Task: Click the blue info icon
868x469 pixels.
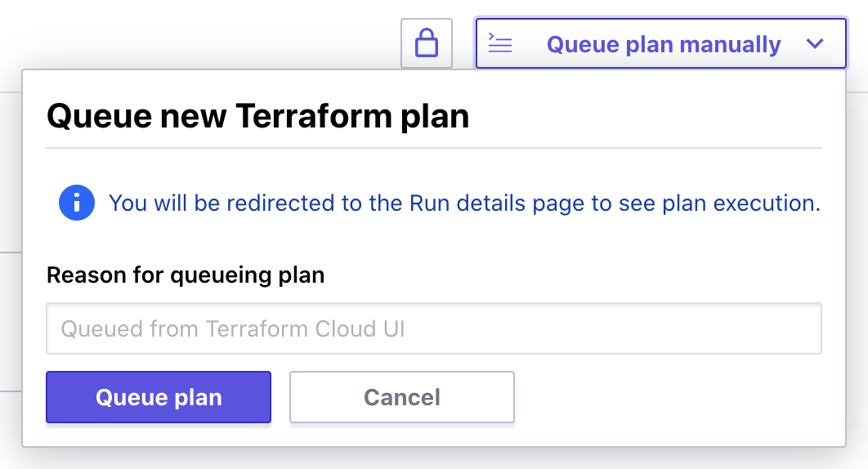Action: click(76, 203)
